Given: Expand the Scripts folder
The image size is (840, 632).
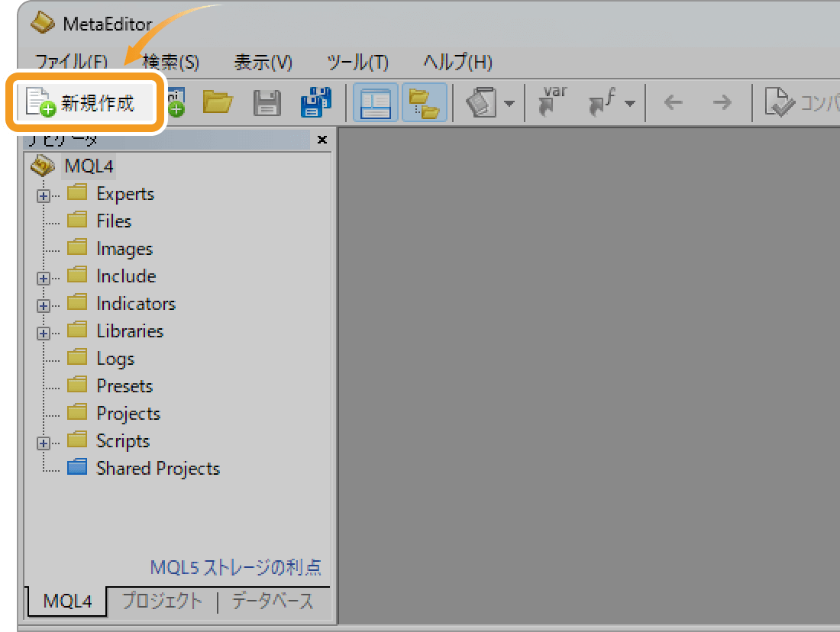Looking at the screenshot, I should pos(44,443).
